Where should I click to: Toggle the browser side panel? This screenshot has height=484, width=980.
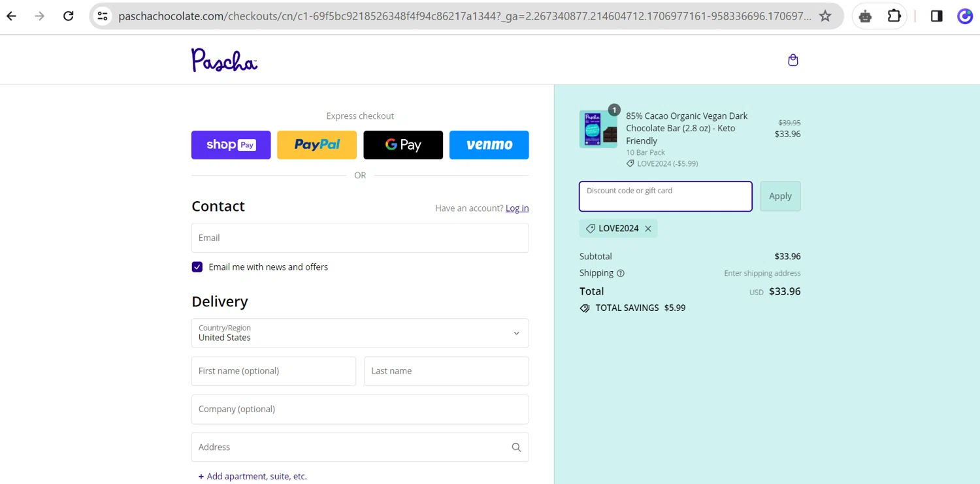[936, 16]
